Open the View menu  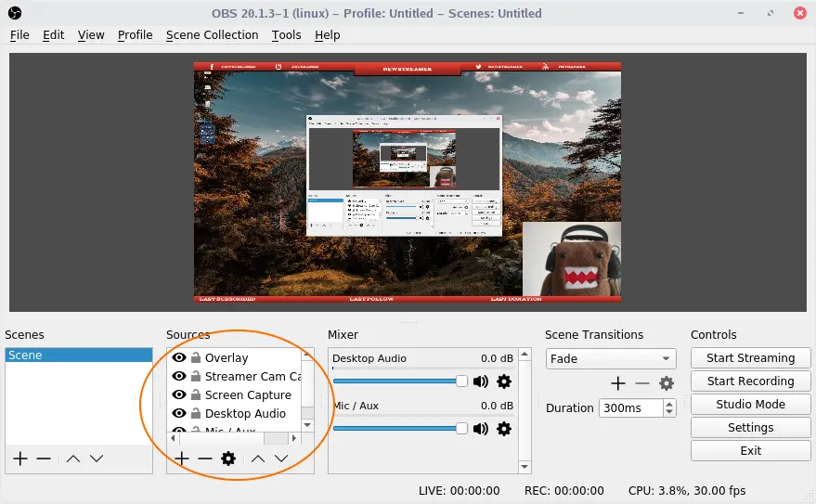pos(91,35)
